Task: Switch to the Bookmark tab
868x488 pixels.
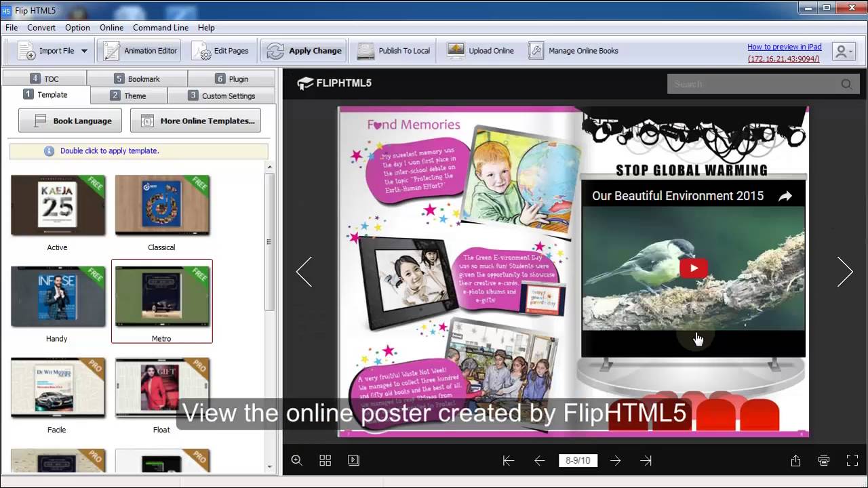Action: [137, 79]
